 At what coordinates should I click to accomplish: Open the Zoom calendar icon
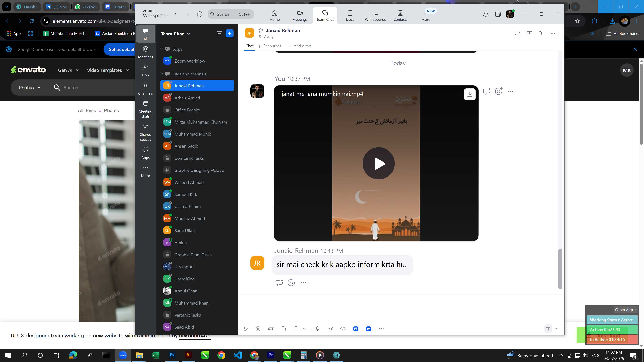tap(498, 14)
